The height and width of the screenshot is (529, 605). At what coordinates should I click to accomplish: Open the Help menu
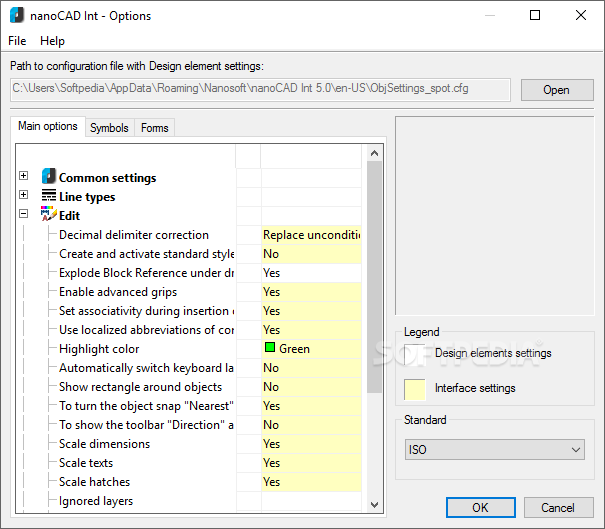[52, 41]
